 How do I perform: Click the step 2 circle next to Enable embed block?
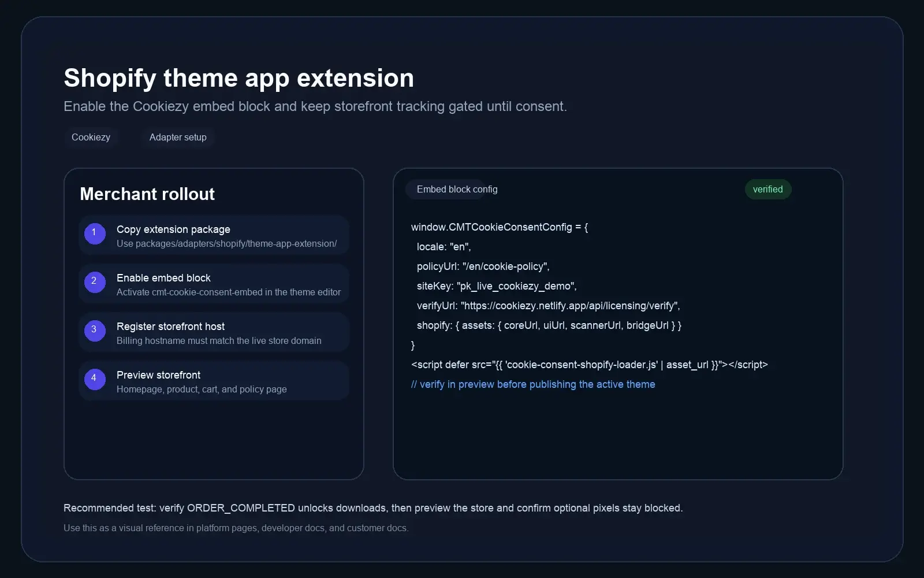95,283
